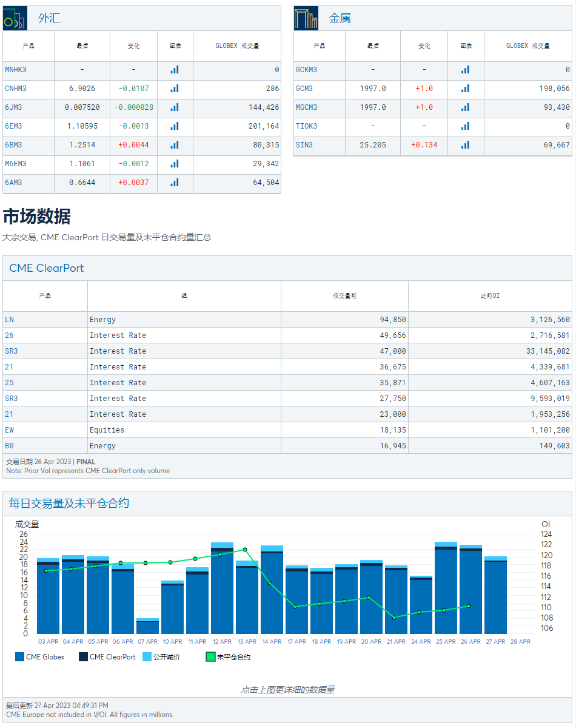This screenshot has width=576, height=728.
Task: Open the 金属 heading link
Action: coord(340,18)
